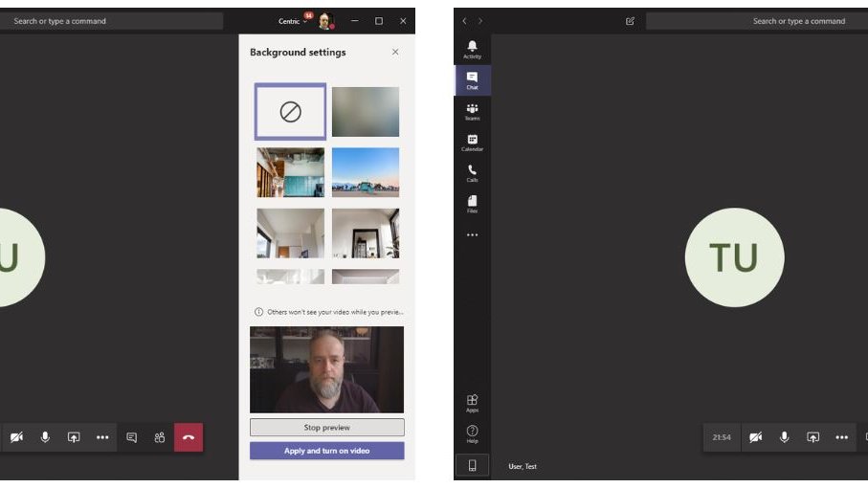Image resolution: width=868 pixels, height=488 pixels.
Task: Choose the office loft background image
Action: (291, 172)
